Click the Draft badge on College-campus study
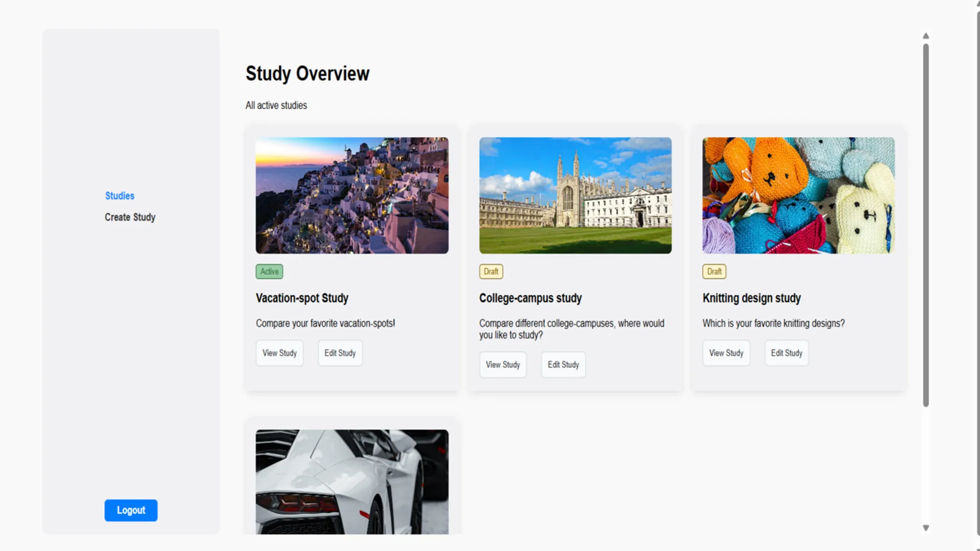Viewport: 980px width, 551px height. click(491, 271)
